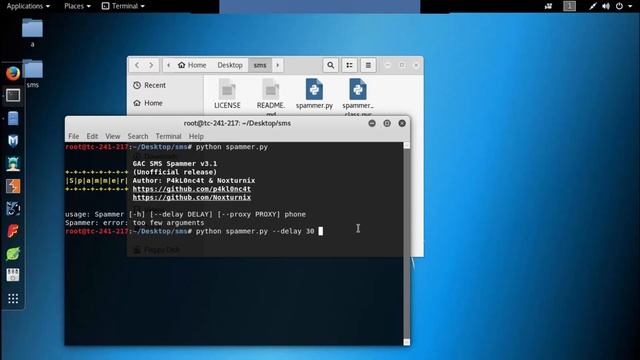
Task: Go to Home in the path bar
Action: coord(192,65)
